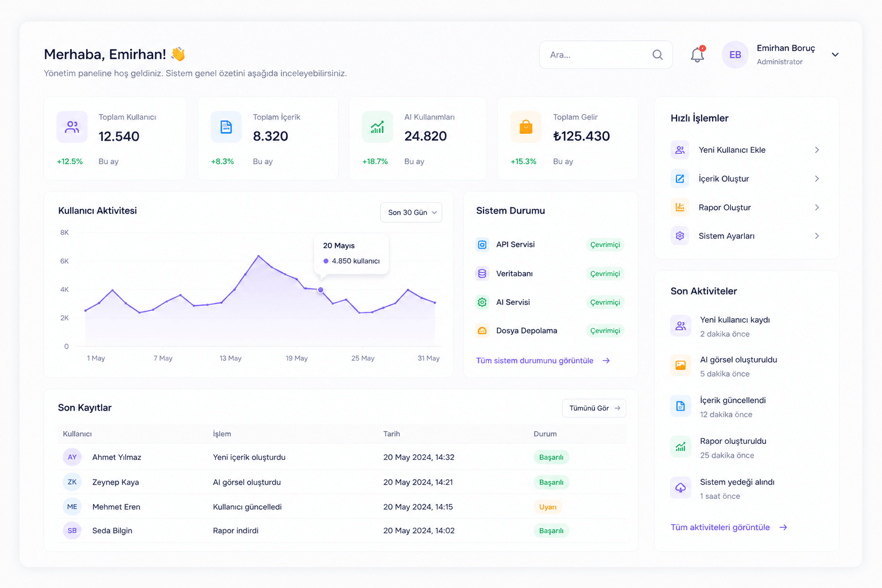The width and height of the screenshot is (882, 588).
Task: Click the AY avatar for Ahmet Yılmaz
Action: (72, 457)
